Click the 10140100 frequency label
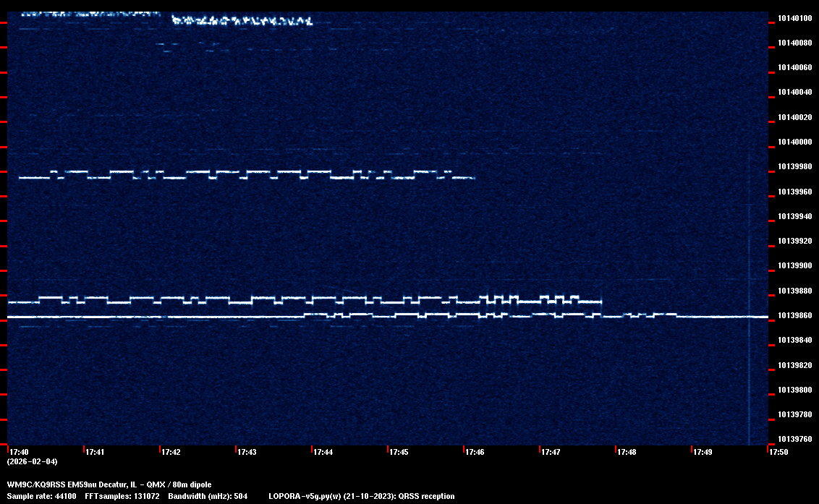Screen dimensions: 819x504 coord(794,18)
